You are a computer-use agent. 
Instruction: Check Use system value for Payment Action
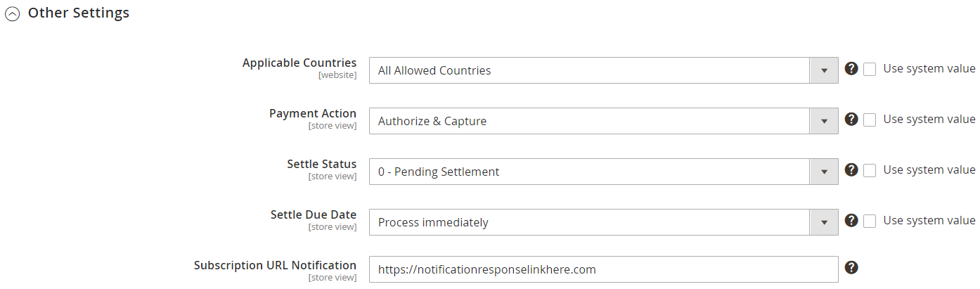point(870,120)
